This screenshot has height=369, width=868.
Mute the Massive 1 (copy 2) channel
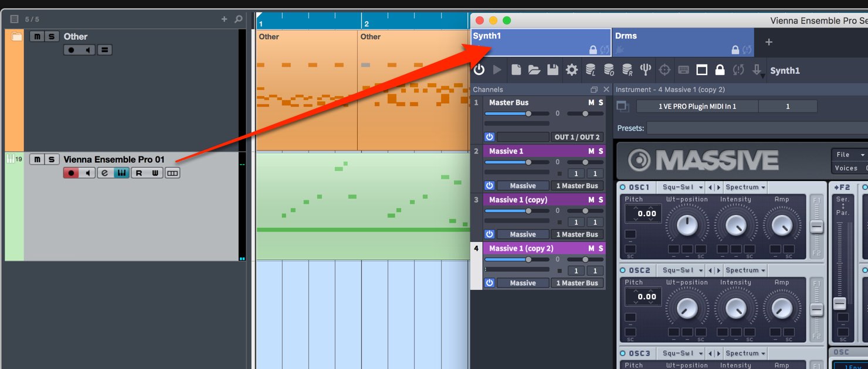pos(591,248)
